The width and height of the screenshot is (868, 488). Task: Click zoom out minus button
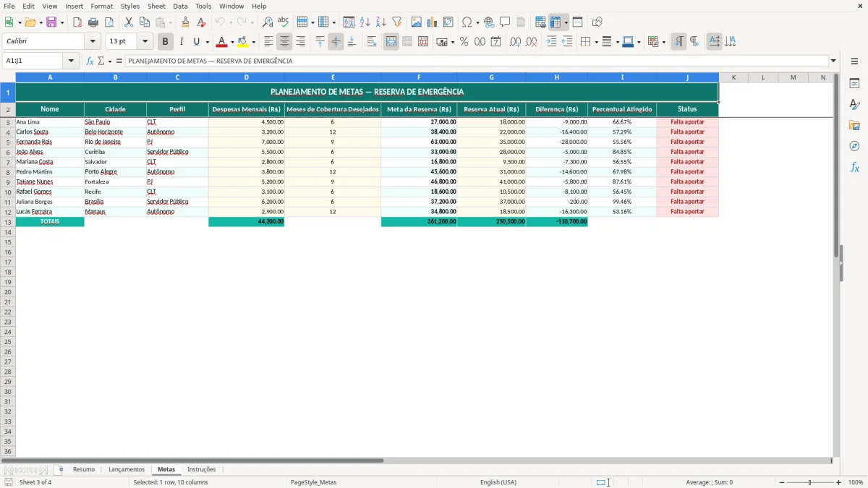click(782, 482)
